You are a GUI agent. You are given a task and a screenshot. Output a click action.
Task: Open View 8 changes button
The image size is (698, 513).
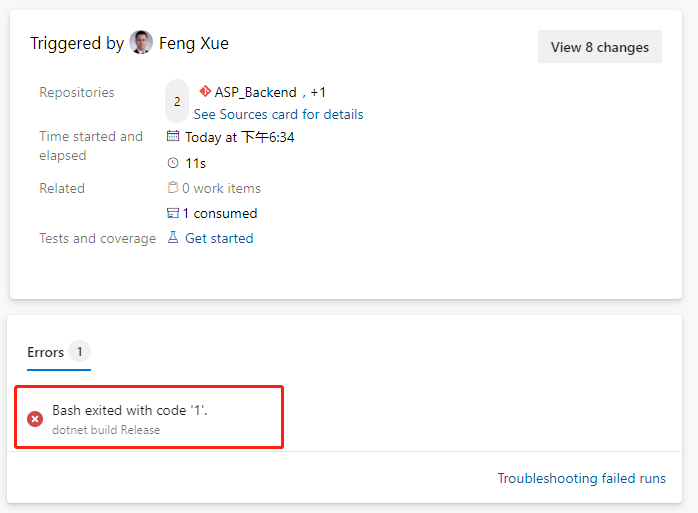click(x=600, y=47)
